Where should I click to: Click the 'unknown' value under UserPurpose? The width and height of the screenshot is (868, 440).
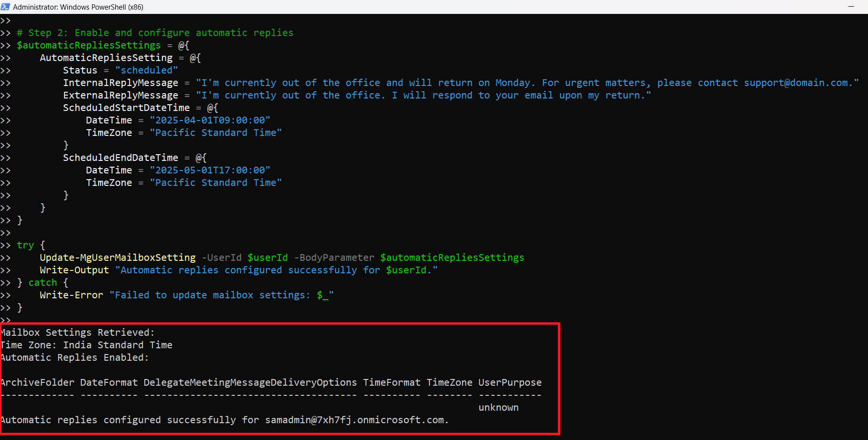(498, 407)
